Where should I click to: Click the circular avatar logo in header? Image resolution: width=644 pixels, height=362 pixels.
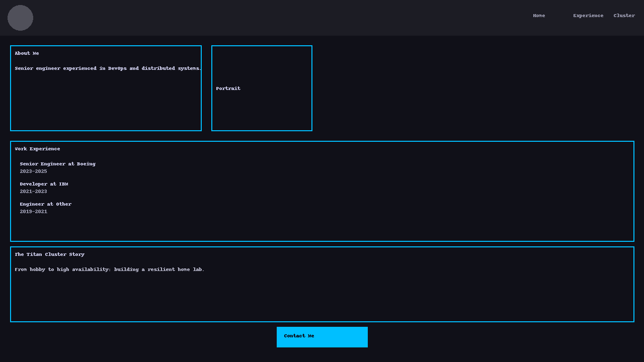click(20, 18)
